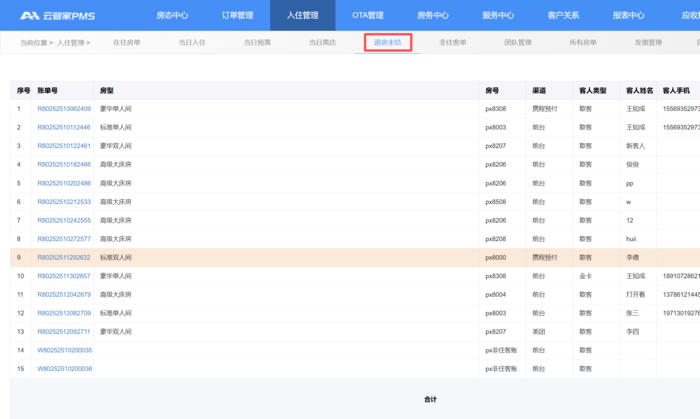
Task: Select the OTA管理 menu
Action: point(368,15)
